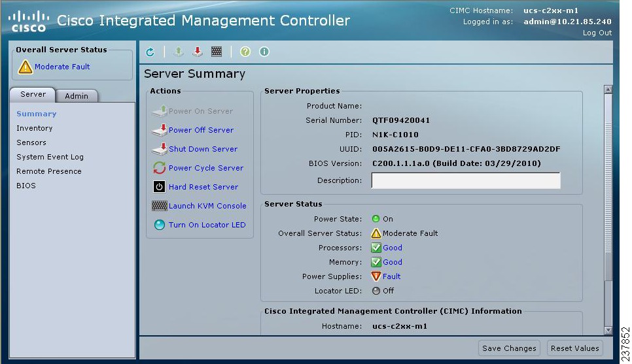Click the Power Off Server link
Screen dimensions: 632x364
[x=201, y=130]
